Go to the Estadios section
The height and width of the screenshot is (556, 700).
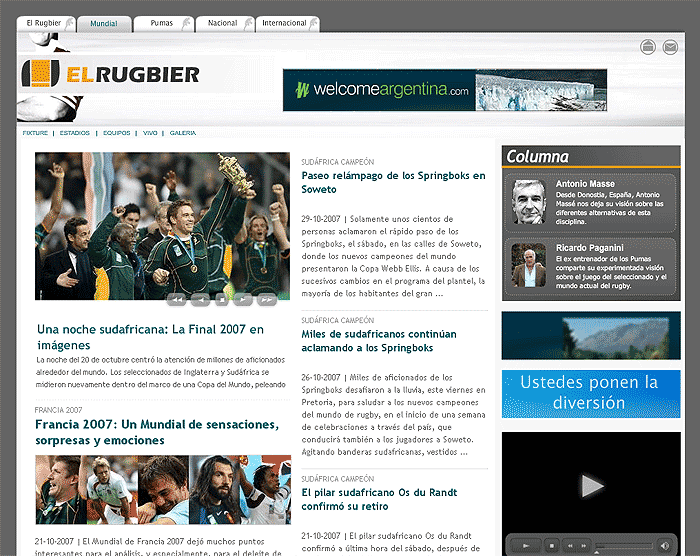tap(74, 133)
